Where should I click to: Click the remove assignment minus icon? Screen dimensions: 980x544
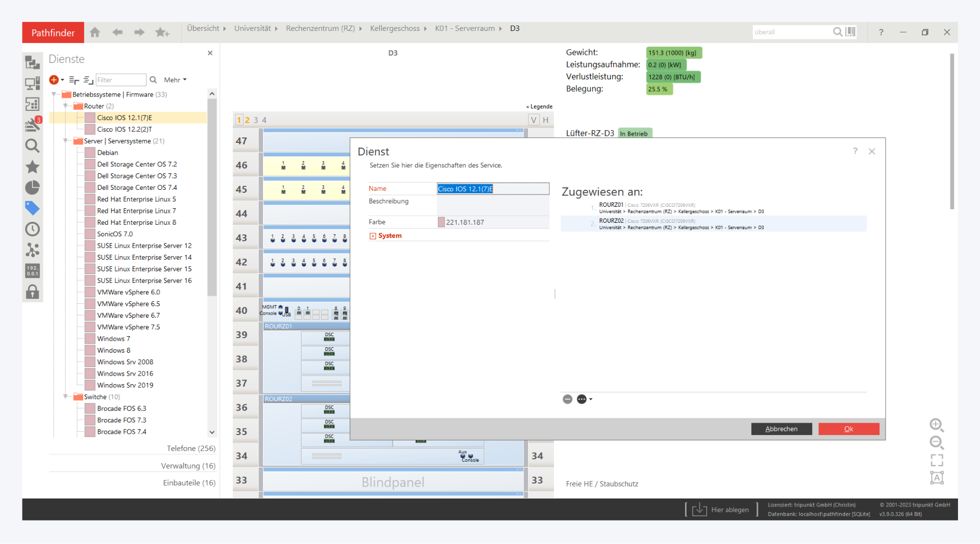coord(567,399)
